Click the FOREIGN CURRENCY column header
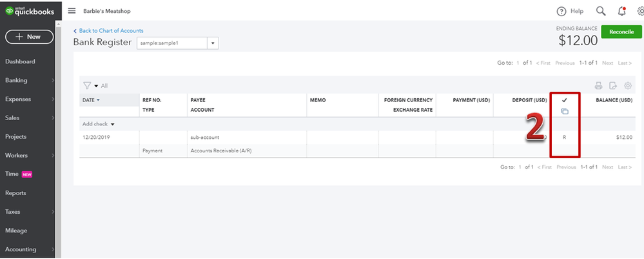This screenshot has height=259, width=644. (408, 100)
